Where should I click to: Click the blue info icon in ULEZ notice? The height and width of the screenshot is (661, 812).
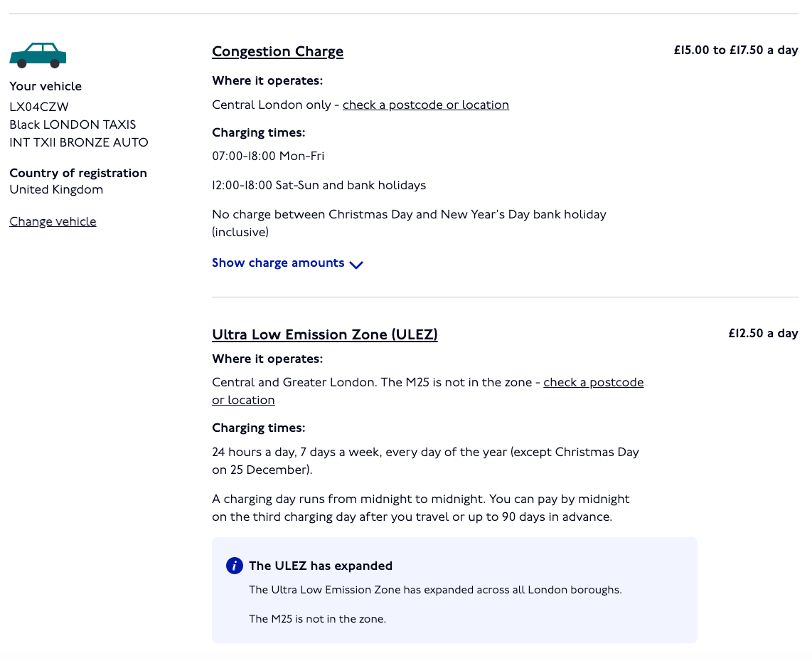(235, 566)
